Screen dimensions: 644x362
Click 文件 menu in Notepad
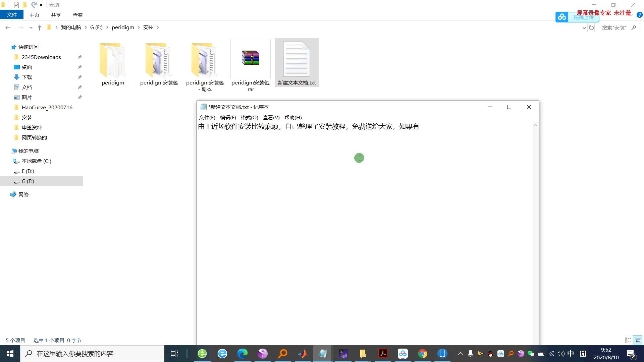[x=207, y=117]
